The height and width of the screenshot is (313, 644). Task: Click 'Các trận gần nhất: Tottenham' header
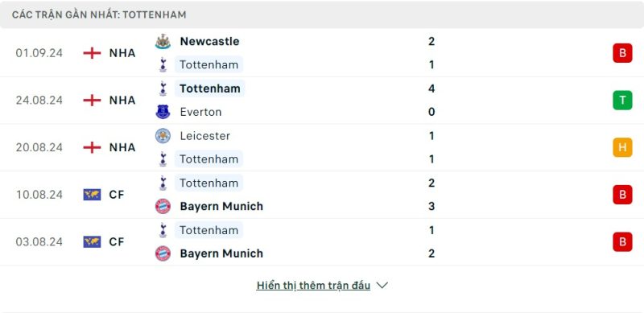point(99,14)
